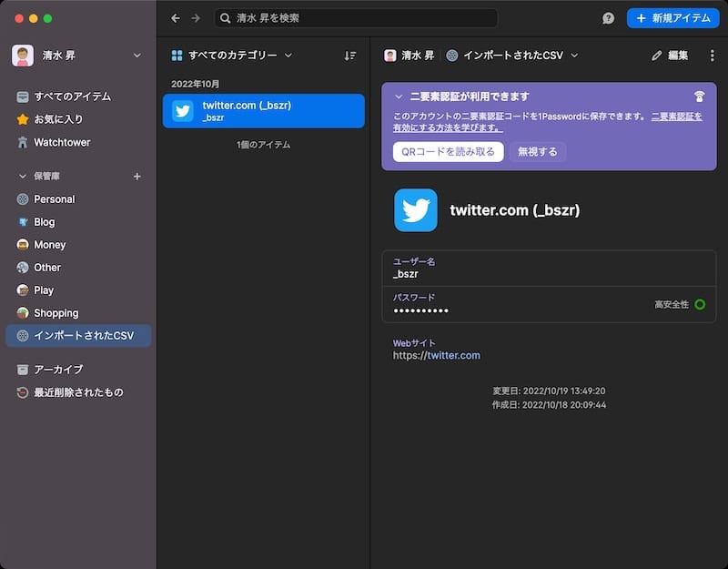Viewport: 728px width, 569px height.
Task: Minimize the window with yellow button
Action: (x=34, y=18)
